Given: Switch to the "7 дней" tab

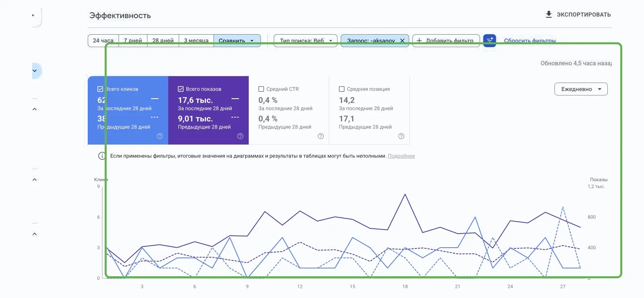Looking at the screenshot, I should (x=133, y=41).
